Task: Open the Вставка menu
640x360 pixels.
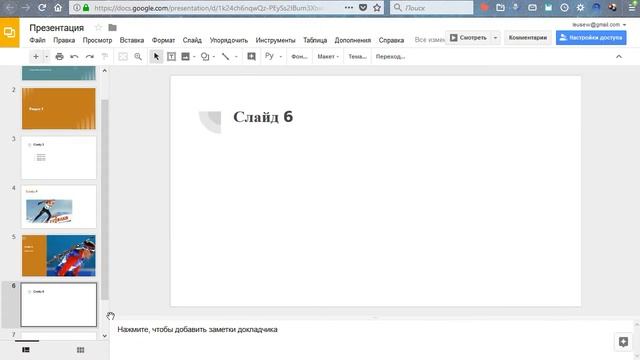Action: (x=132, y=40)
